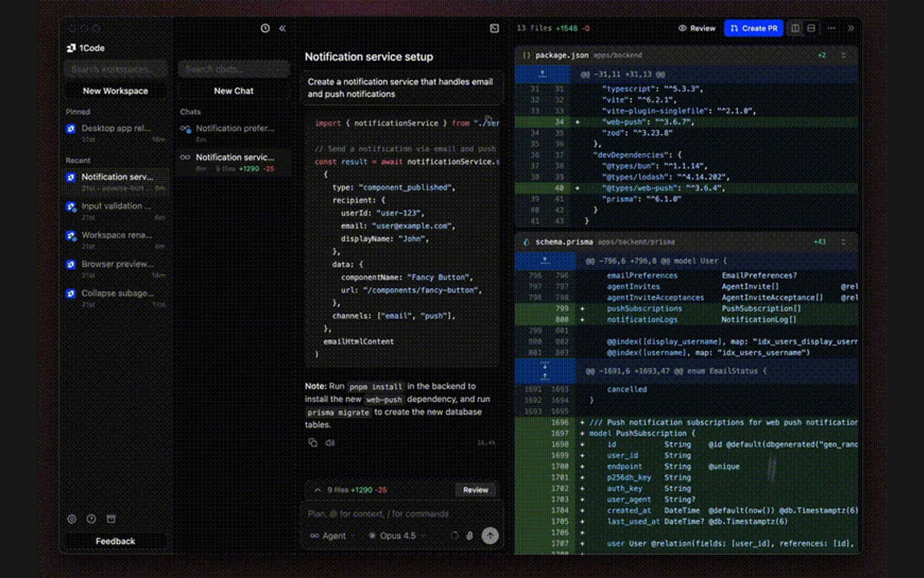Image resolution: width=924 pixels, height=578 pixels.
Task: Click the attachment paperclip icon
Action: [x=470, y=536]
